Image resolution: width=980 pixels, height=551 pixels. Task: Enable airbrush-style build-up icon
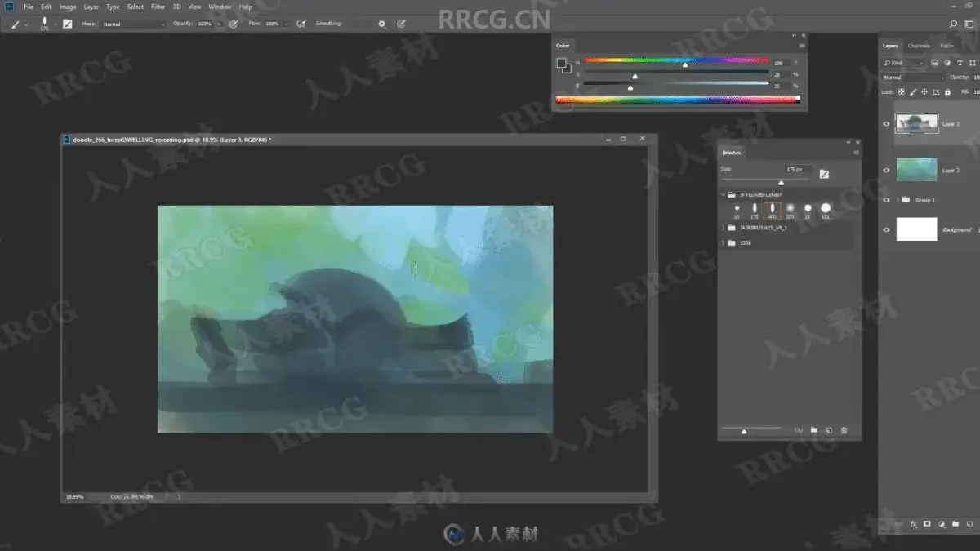(x=301, y=24)
